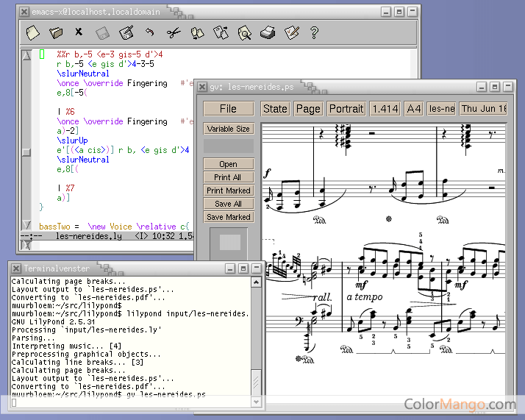The image size is (525, 420).
Task: Click the terminal scrollbar thumb
Action: click(x=256, y=382)
